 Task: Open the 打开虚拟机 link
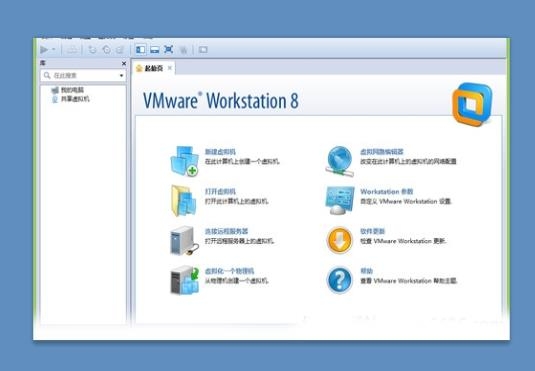coord(220,191)
